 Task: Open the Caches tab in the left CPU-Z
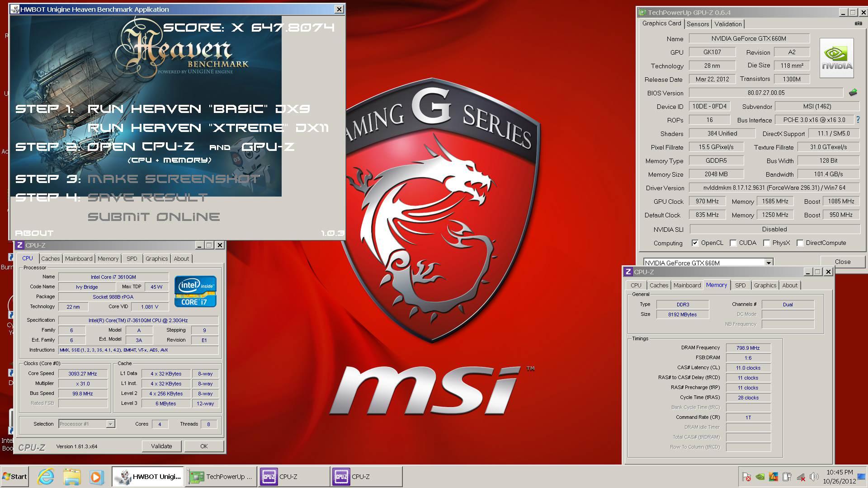[x=51, y=258]
